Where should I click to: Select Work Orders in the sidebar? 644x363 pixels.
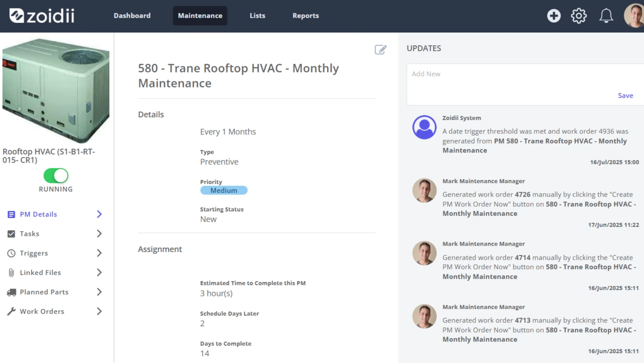(42, 311)
